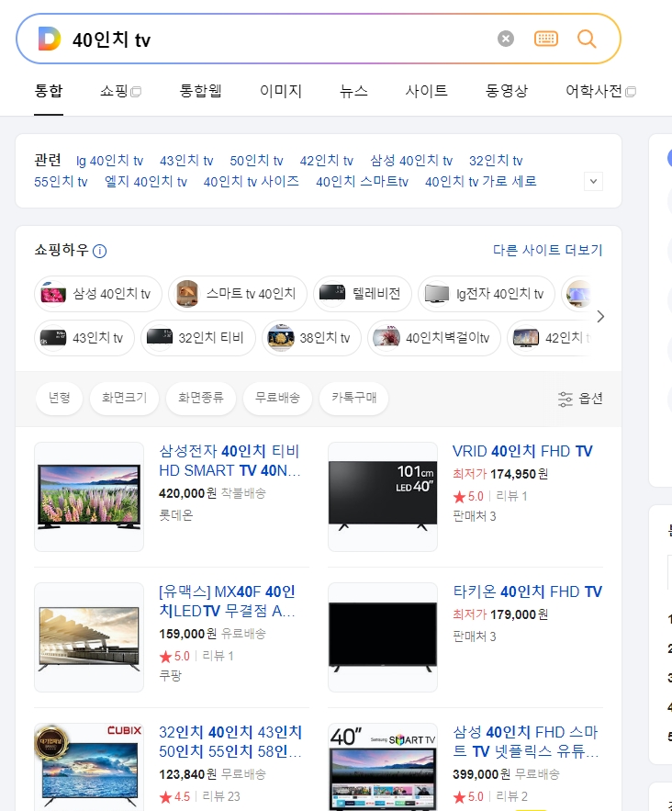Viewport: 672px width, 811px height.
Task: Open the virtual keyboard icon
Action: (x=546, y=39)
